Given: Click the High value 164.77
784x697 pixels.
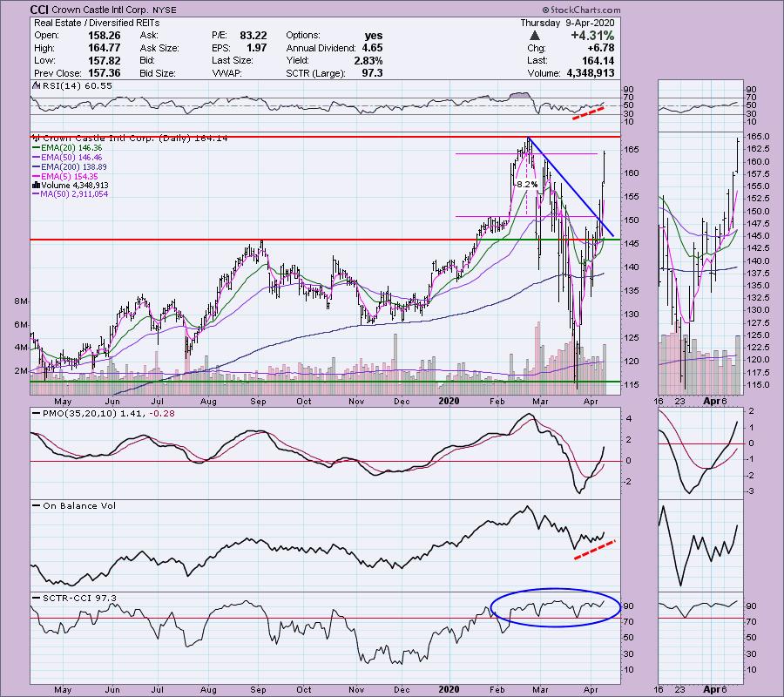Looking at the screenshot, I should pyautogui.click(x=104, y=48).
